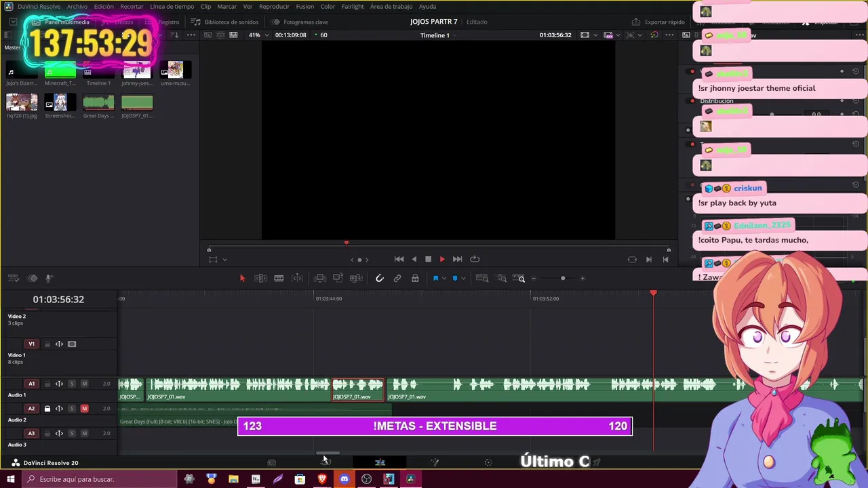Click the Full Extent Zoom icon

[x=482, y=278]
